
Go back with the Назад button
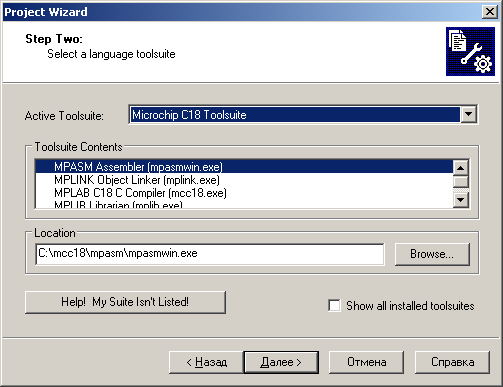point(206,362)
